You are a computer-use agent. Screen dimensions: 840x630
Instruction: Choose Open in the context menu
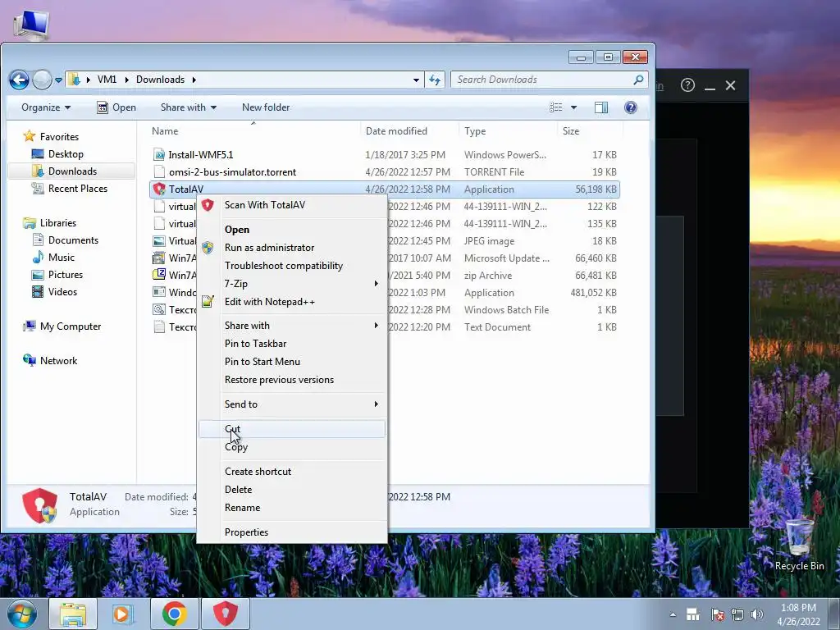coord(293,230)
